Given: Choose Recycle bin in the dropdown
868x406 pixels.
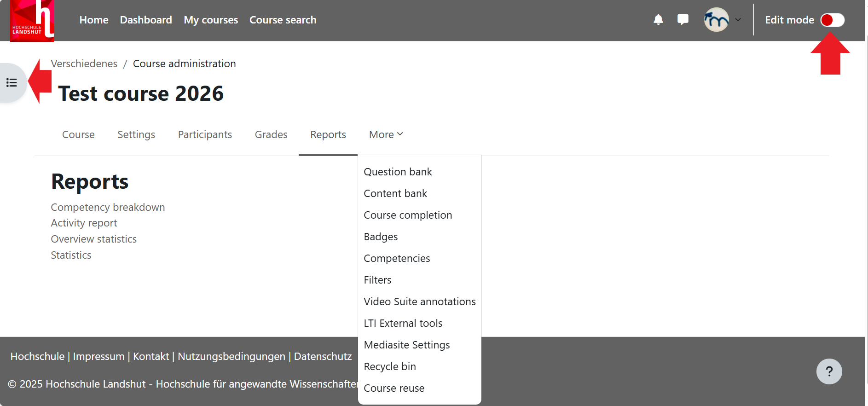Looking at the screenshot, I should click(390, 366).
